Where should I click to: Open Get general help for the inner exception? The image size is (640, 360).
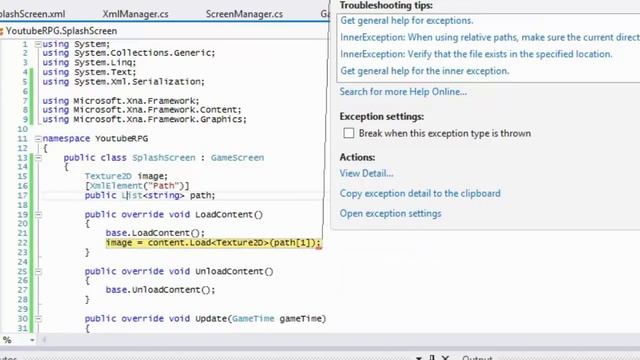pos(424,71)
